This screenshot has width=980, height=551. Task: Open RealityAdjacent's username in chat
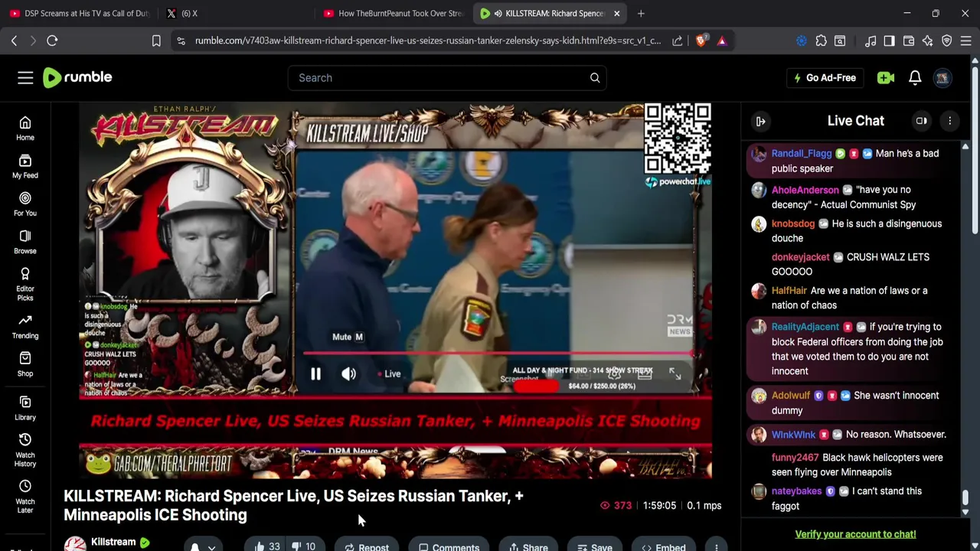[x=805, y=327]
